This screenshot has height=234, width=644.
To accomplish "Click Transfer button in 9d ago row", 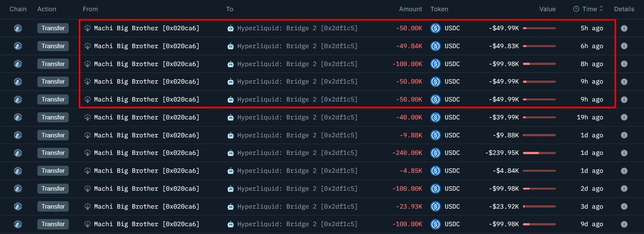I will [53, 224].
